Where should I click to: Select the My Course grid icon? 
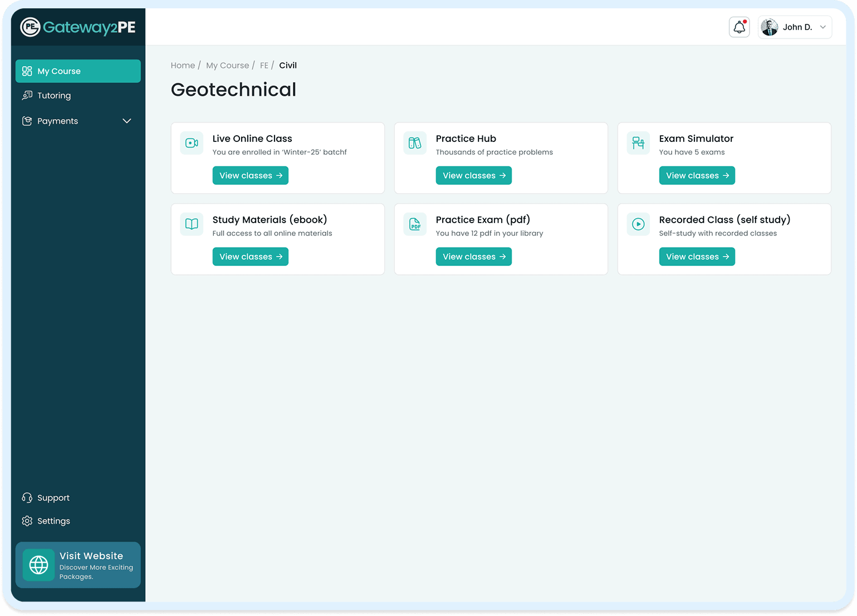27,71
